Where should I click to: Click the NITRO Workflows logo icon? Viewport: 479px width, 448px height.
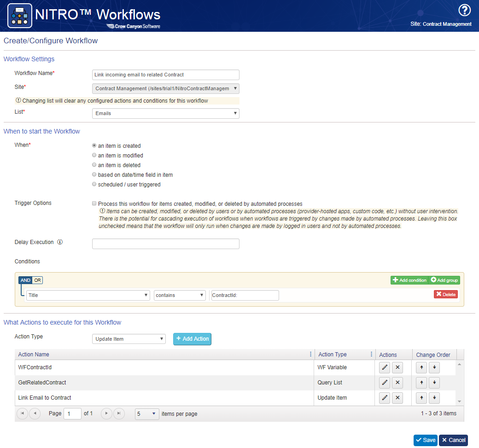(x=20, y=16)
